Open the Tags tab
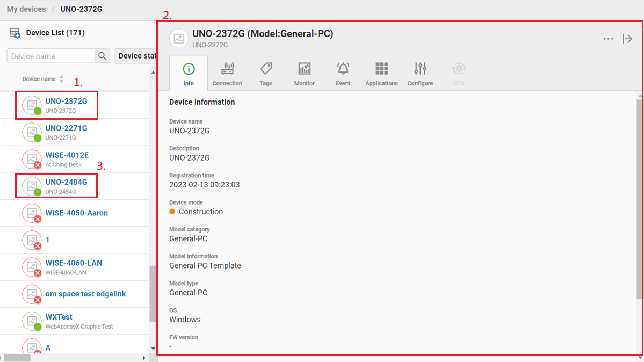This screenshot has height=362, width=644. click(x=266, y=74)
